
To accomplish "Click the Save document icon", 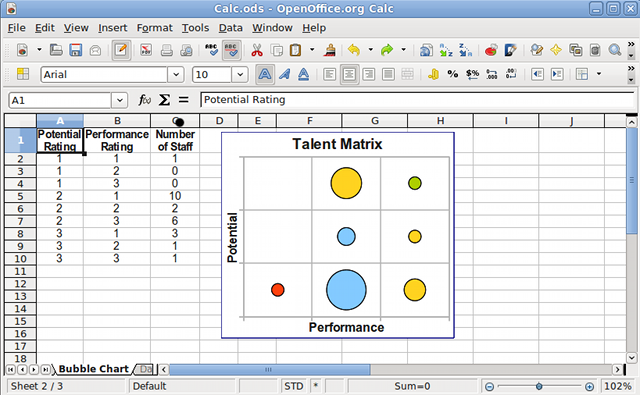I will 76,50.
